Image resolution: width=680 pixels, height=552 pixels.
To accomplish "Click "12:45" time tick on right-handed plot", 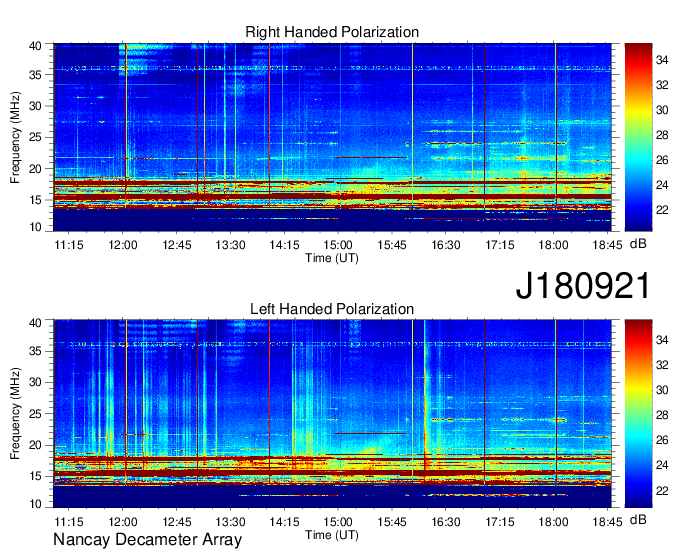I will click(177, 245).
